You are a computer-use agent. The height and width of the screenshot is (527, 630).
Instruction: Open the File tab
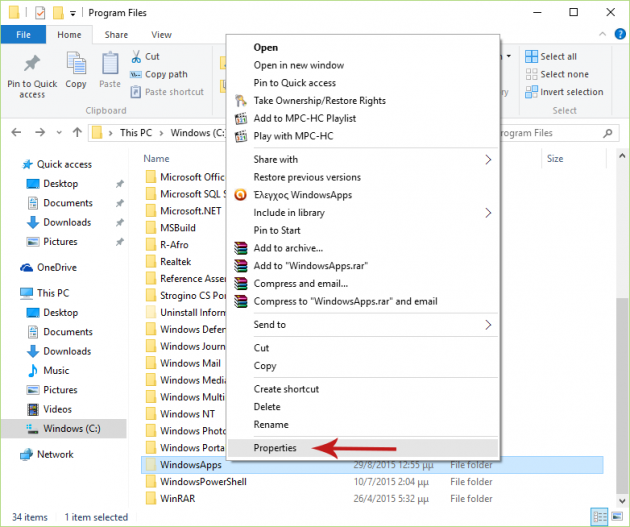click(23, 35)
